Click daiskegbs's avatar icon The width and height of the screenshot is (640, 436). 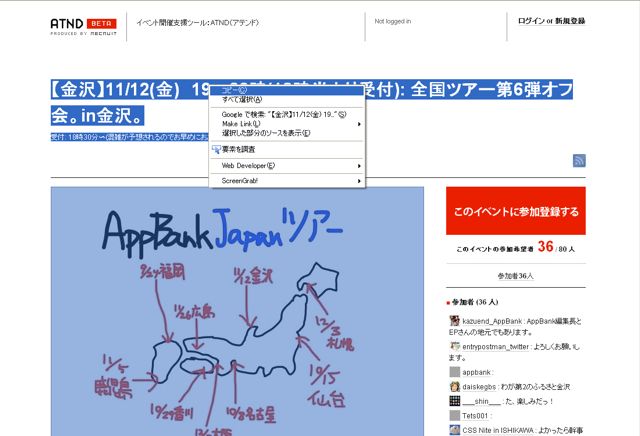pos(454,386)
